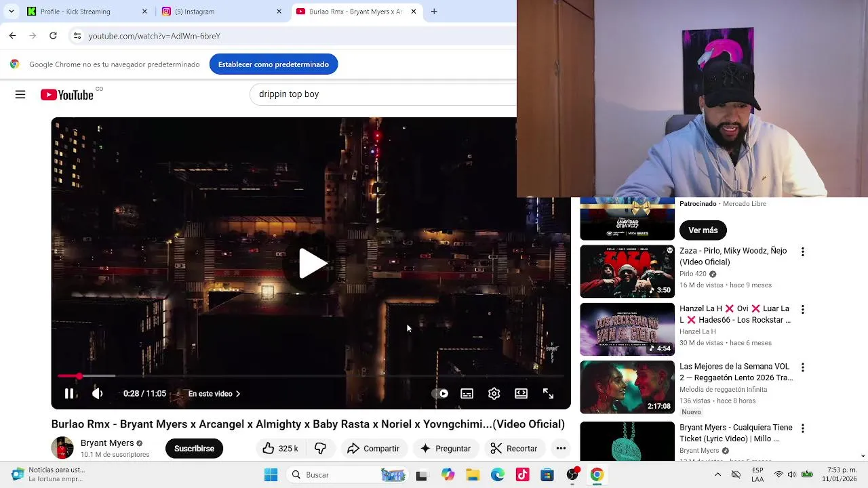Screen dimensions: 868x488
Task: Open the ESP LAA language switcher
Action: [x=757, y=474]
